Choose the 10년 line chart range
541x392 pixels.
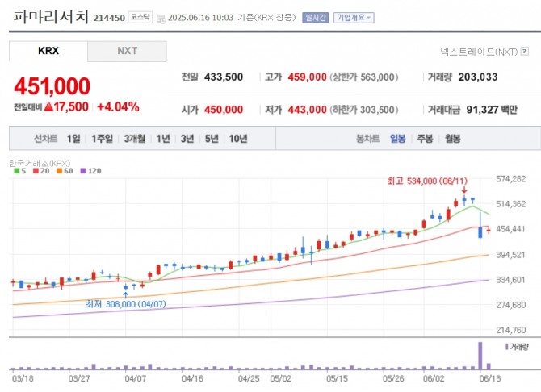[238, 139]
